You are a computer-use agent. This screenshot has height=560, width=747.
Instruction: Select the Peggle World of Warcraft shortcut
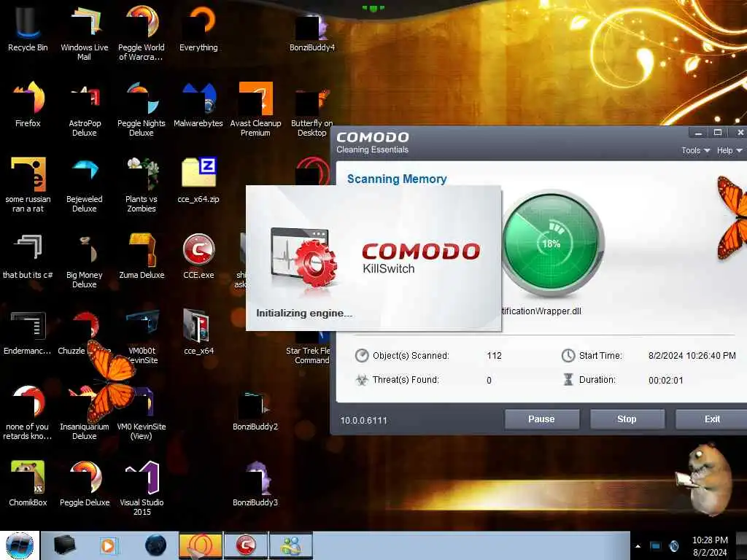point(141,34)
